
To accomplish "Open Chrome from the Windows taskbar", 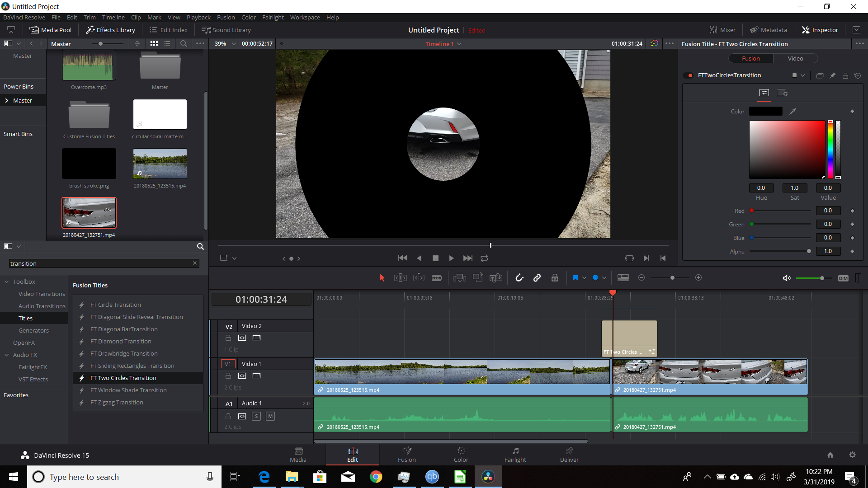I will (x=376, y=477).
